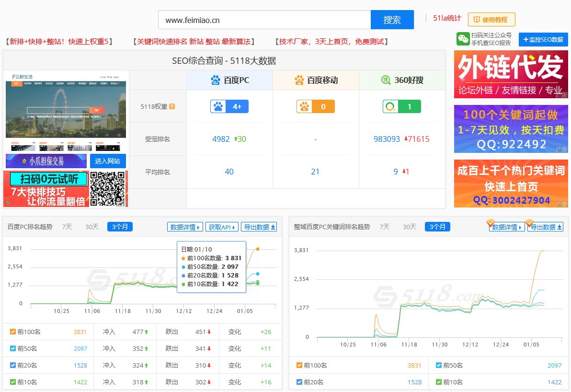Click 导出数据 in 整域百度PC关键词排名趋势 panel

click(546, 227)
